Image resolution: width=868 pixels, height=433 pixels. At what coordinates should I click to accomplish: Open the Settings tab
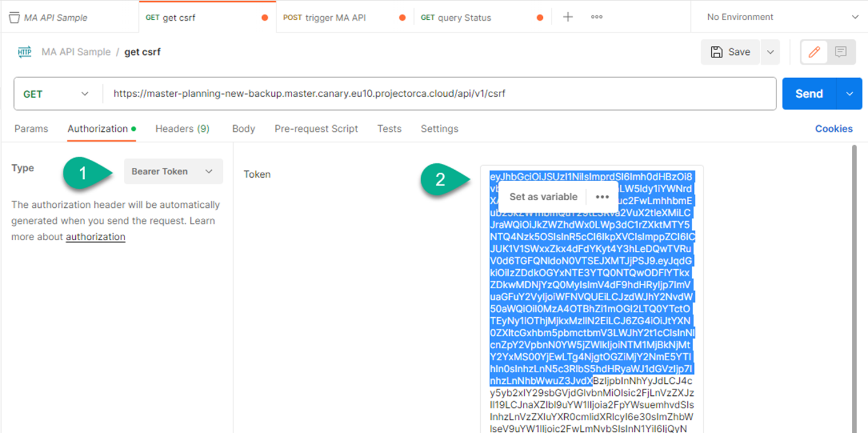point(439,129)
